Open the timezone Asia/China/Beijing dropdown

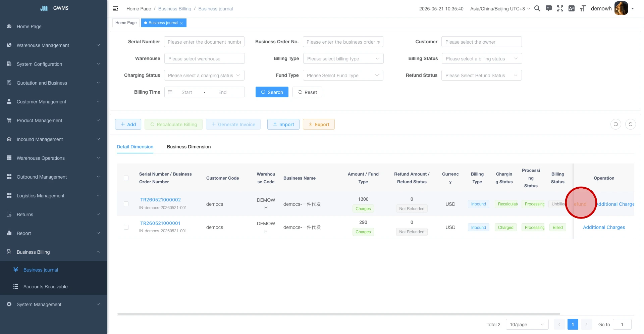[500, 9]
